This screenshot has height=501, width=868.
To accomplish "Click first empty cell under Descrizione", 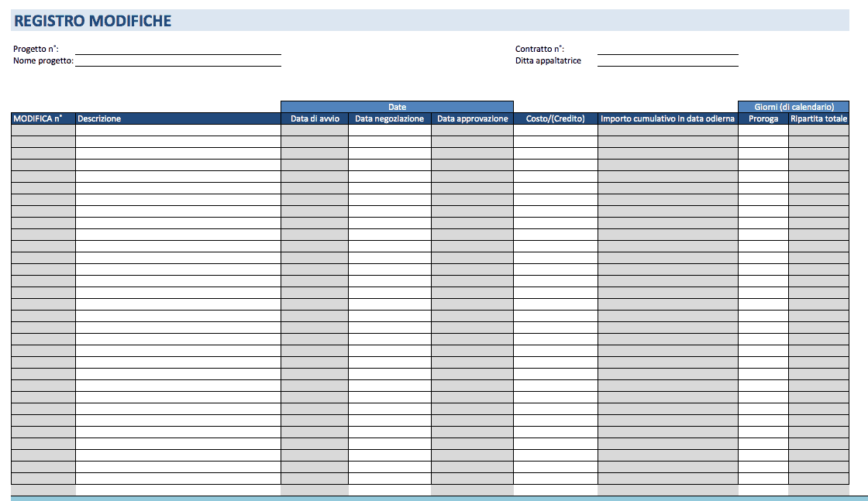I will coord(177,130).
